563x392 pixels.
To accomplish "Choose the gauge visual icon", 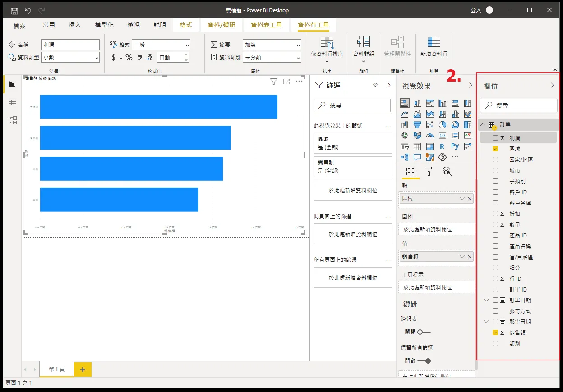I will click(x=430, y=135).
